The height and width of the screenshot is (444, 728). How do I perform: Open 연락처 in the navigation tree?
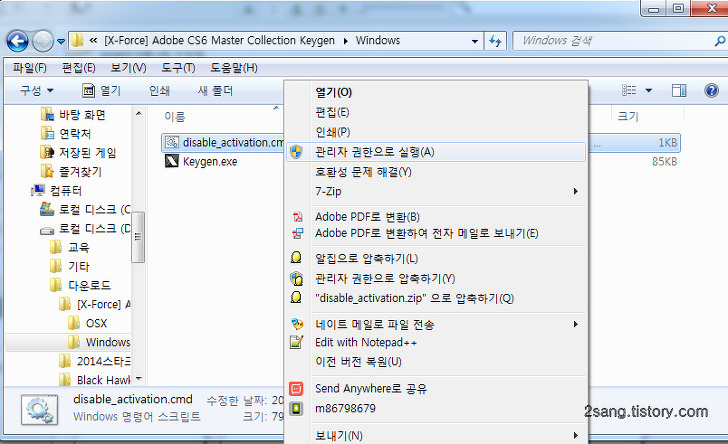75,134
